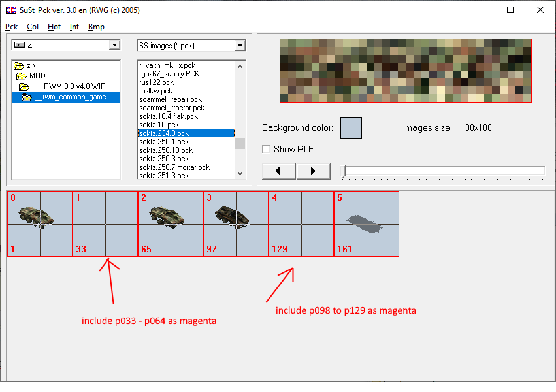Image resolution: width=556 pixels, height=392 pixels.
Task: Click the color palette preview image
Action: point(406,70)
